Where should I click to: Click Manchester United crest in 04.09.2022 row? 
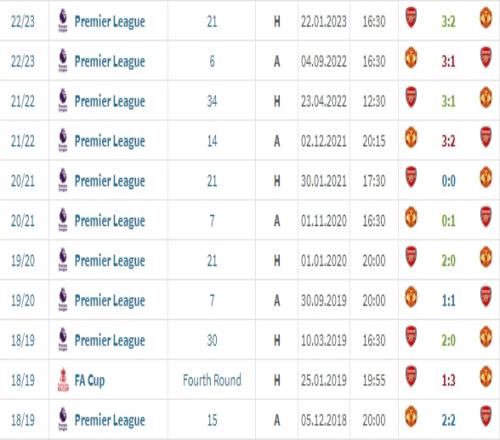point(411,58)
